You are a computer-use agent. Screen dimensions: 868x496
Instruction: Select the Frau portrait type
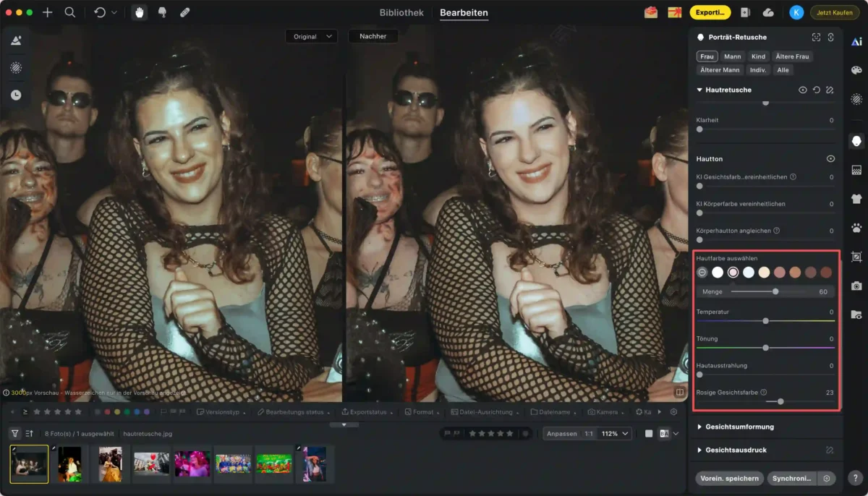pos(707,56)
